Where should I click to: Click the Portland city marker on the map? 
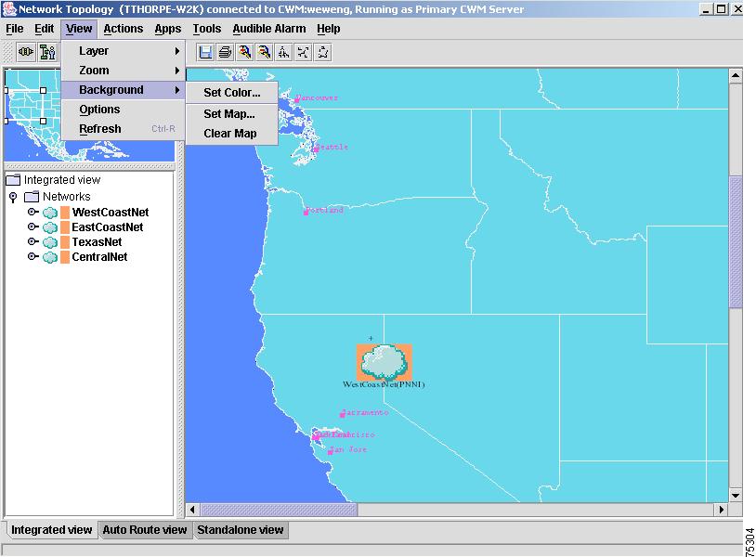(x=306, y=212)
